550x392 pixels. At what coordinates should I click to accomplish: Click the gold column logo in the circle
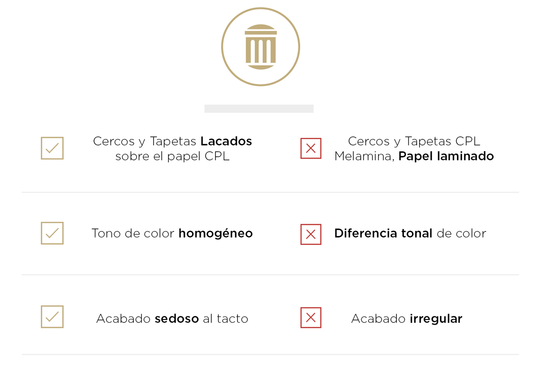(260, 47)
